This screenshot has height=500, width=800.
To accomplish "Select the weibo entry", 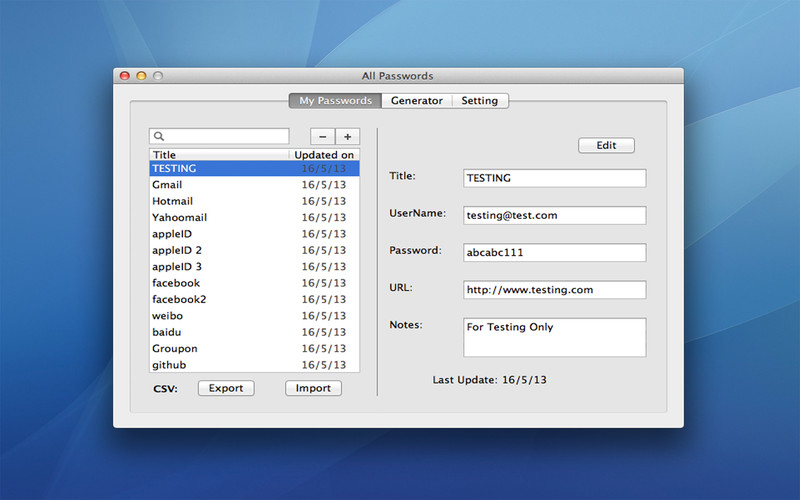I will (255, 315).
